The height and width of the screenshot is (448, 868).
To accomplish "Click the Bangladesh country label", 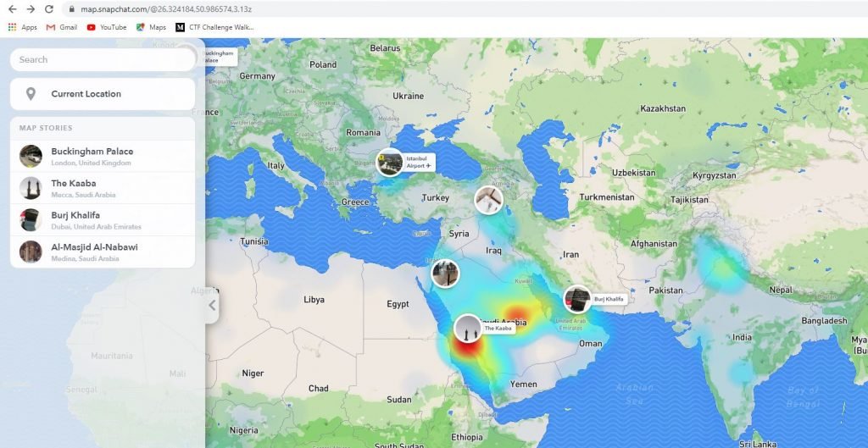I will 824,321.
